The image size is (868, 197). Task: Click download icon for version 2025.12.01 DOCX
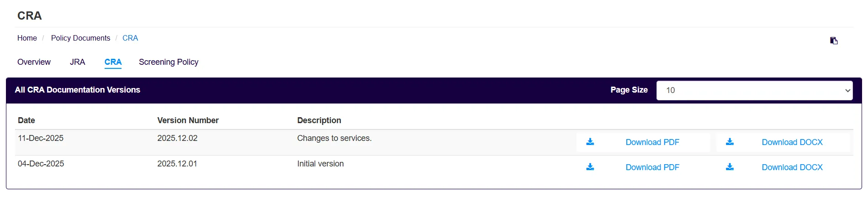click(x=730, y=167)
